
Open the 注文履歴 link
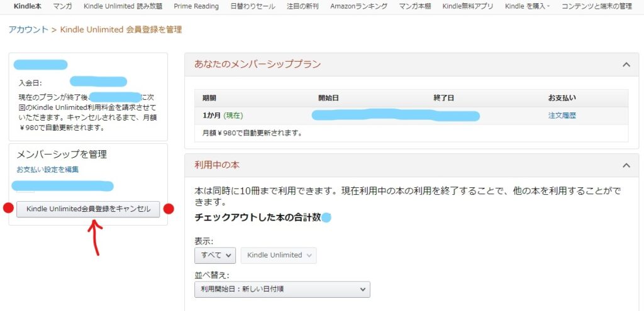point(562,116)
